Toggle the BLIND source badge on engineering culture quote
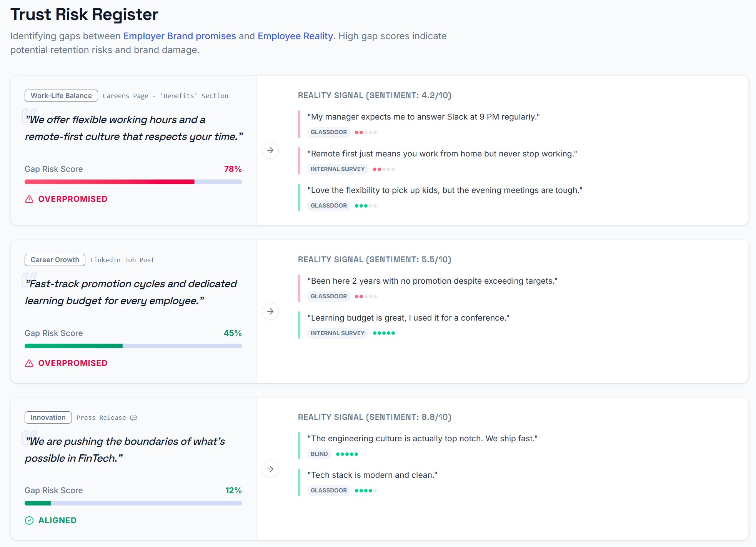This screenshot has width=756, height=547. tap(319, 454)
